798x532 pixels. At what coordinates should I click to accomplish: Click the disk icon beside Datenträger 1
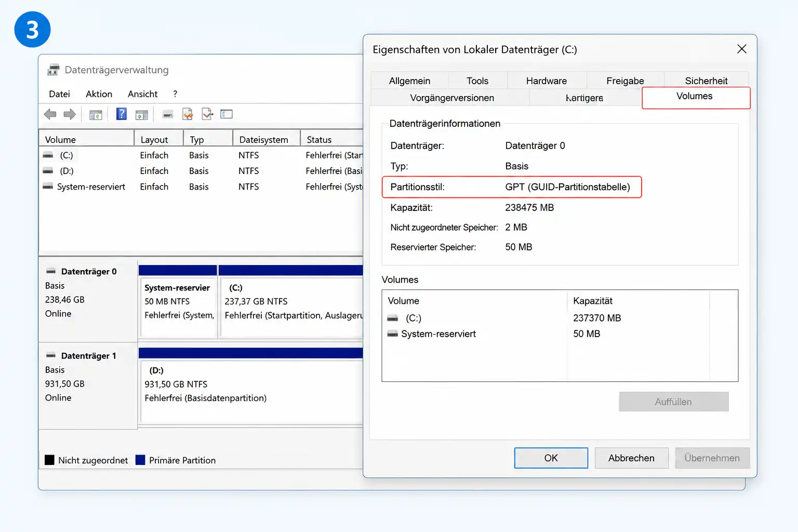pyautogui.click(x=51, y=355)
